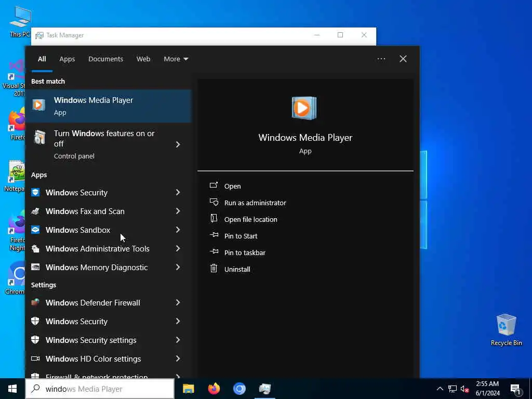Open Windows Sandbox app result
Image resolution: width=532 pixels, height=399 pixels.
[x=108, y=230]
